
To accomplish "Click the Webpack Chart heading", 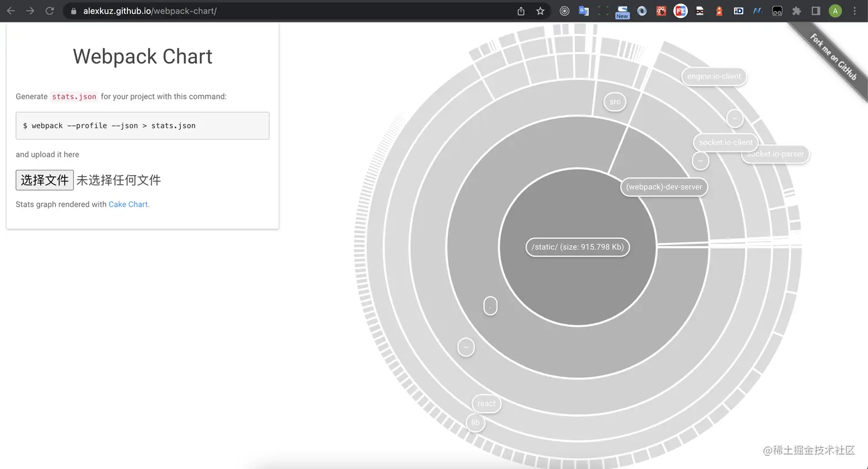I will 142,56.
